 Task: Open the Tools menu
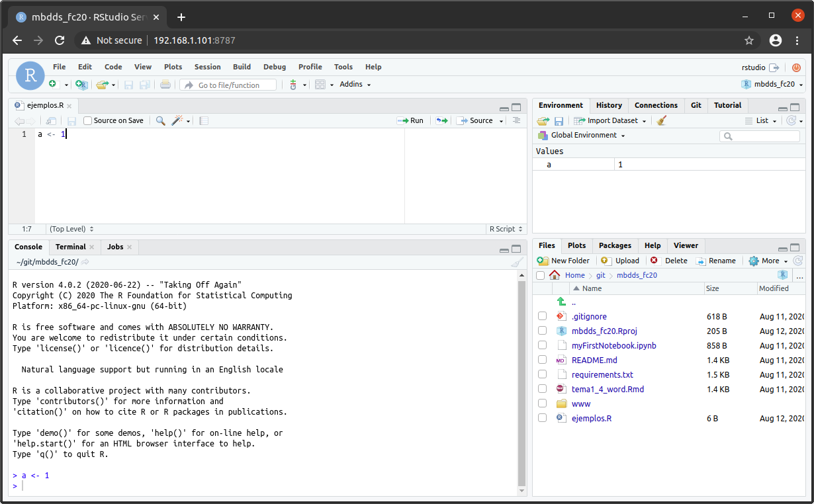[x=343, y=67]
